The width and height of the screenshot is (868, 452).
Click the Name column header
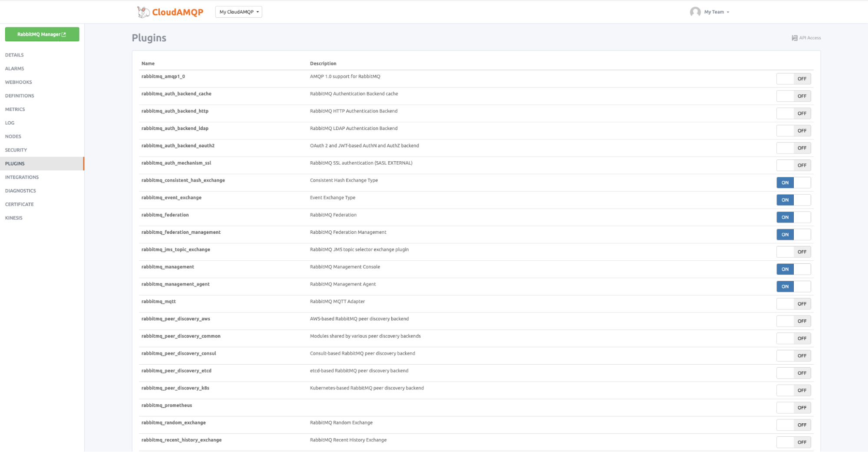point(148,63)
